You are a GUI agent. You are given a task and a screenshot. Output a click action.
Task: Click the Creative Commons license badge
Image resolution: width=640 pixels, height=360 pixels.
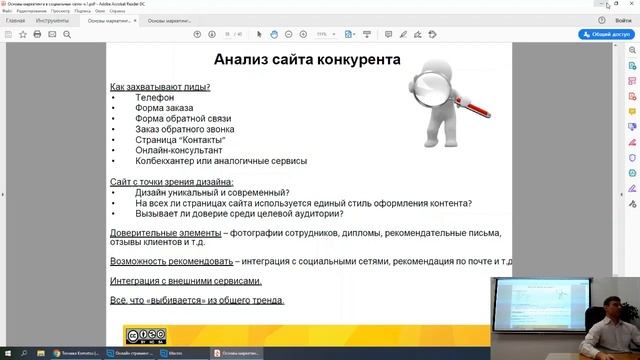(146, 336)
